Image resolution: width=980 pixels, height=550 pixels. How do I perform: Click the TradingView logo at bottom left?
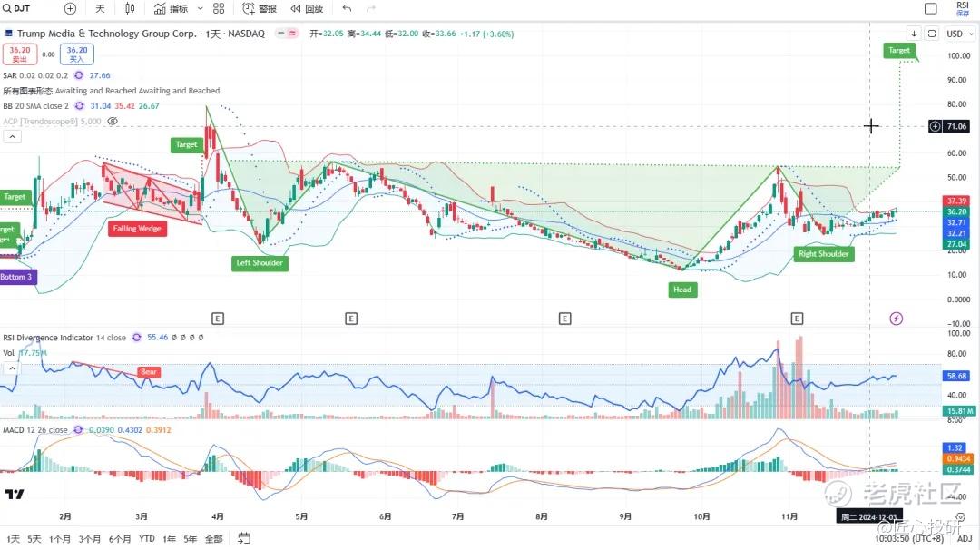click(x=15, y=495)
